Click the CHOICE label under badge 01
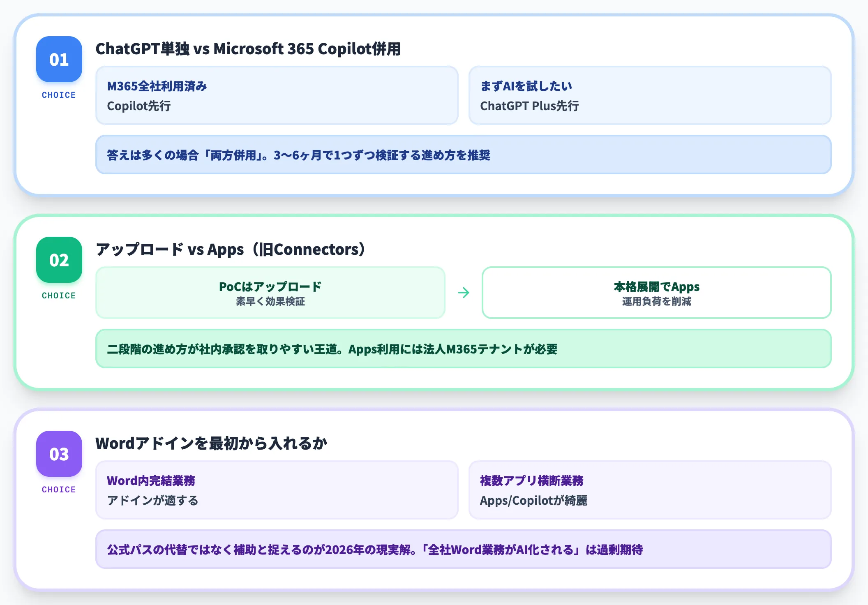The image size is (868, 605). click(59, 95)
